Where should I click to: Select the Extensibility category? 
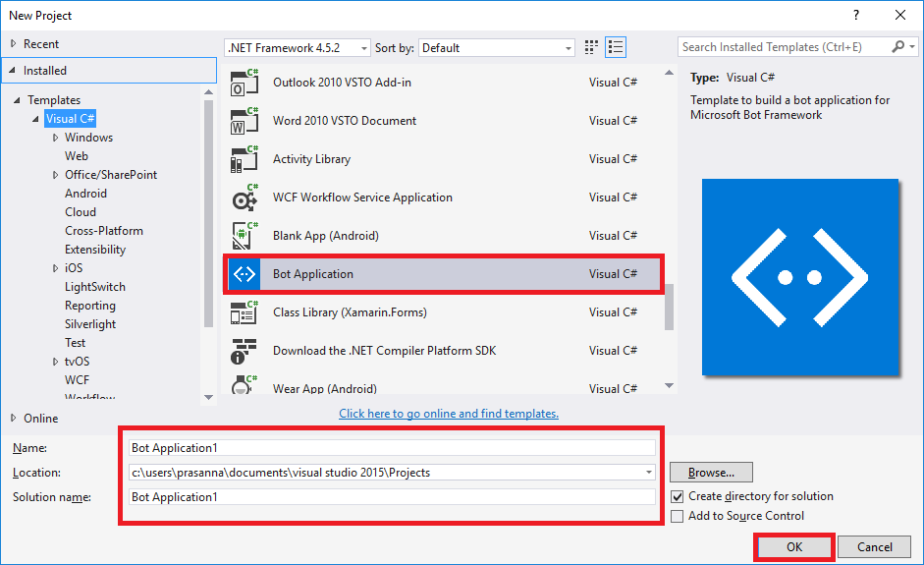(95, 250)
